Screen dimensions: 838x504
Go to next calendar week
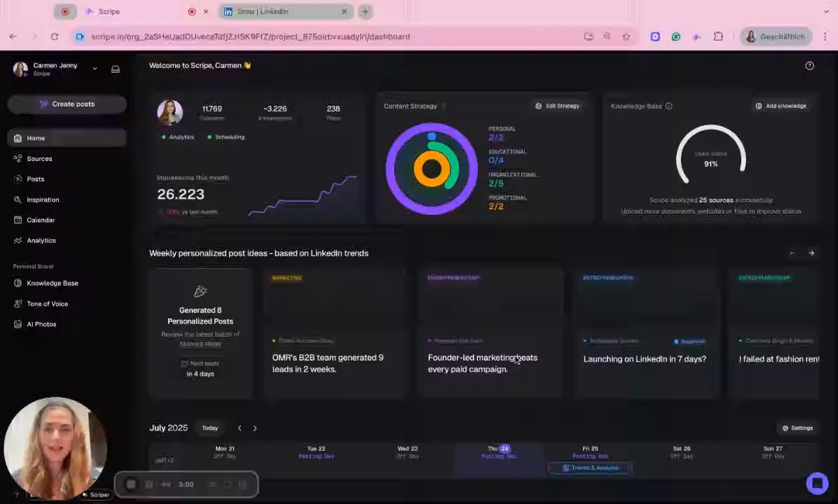coord(255,428)
